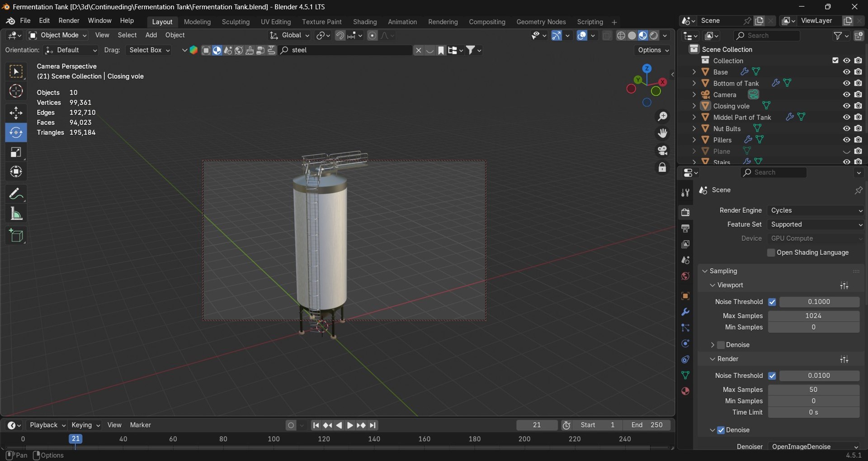Switch to material preview shading
Screen dimensions: 868x461
click(643, 35)
